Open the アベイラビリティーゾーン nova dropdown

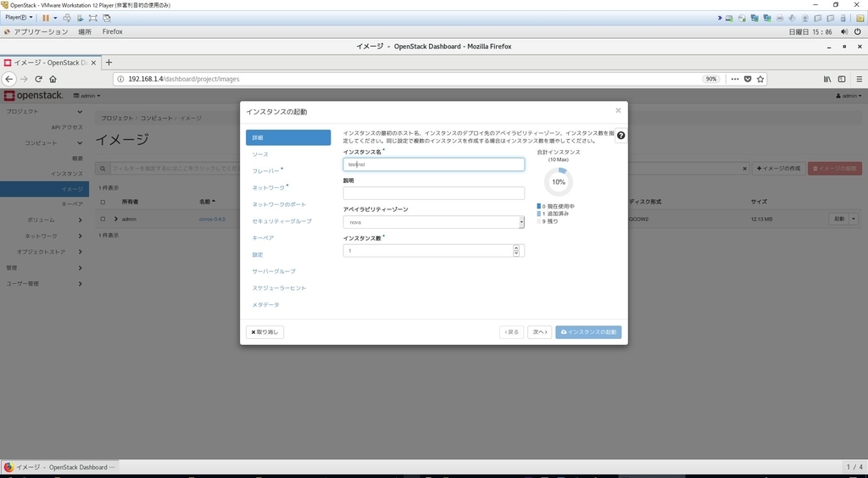click(433, 222)
